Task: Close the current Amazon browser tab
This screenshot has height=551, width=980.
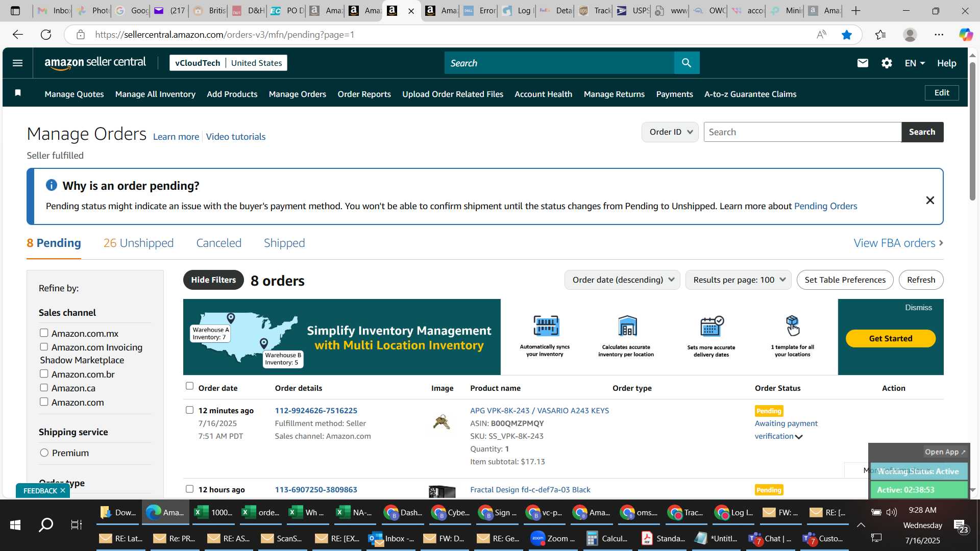Action: click(411, 11)
